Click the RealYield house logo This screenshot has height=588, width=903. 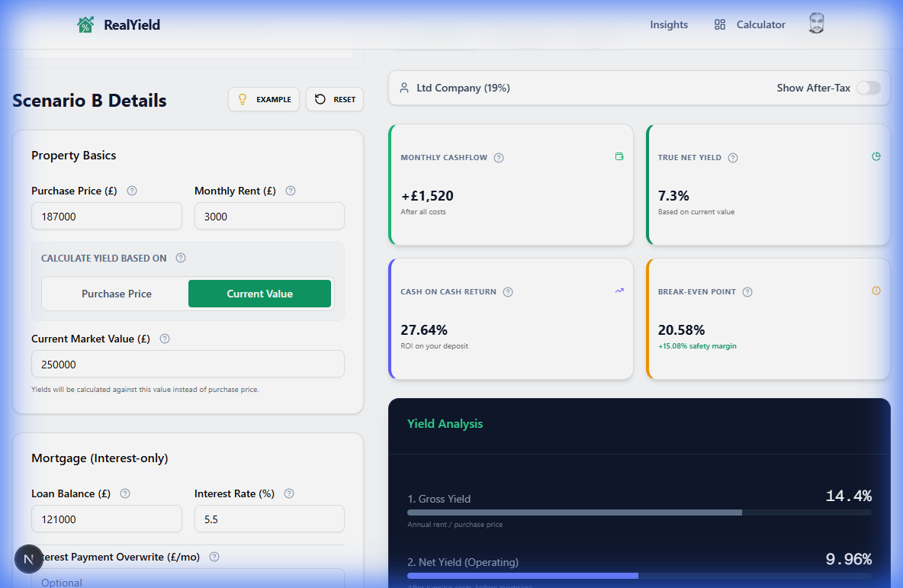point(85,24)
